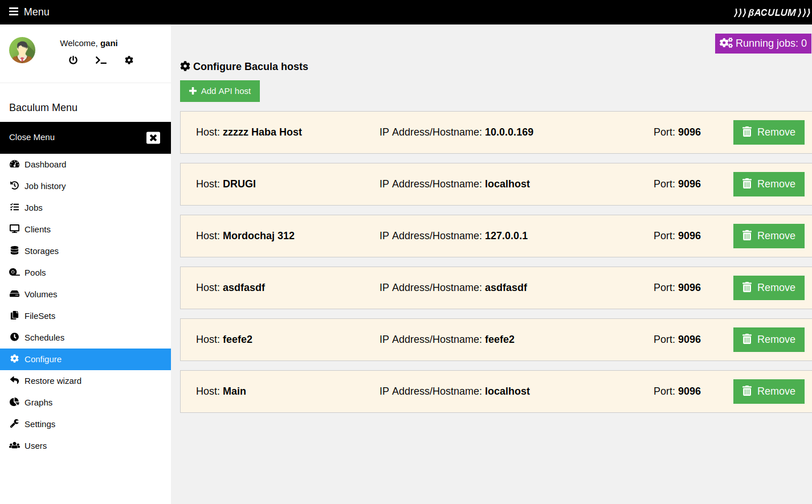Launch the Restore wizard
The height and width of the screenshot is (504, 812).
[x=85, y=381]
